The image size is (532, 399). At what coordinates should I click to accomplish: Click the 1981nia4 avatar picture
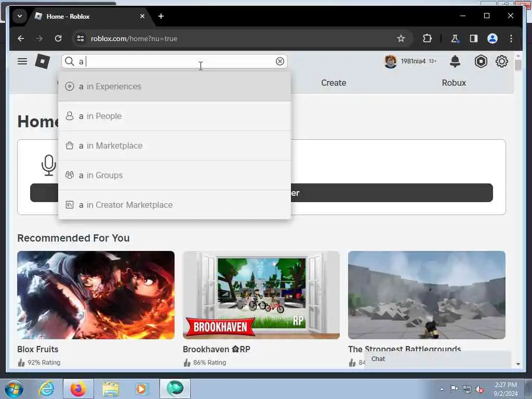tap(391, 61)
